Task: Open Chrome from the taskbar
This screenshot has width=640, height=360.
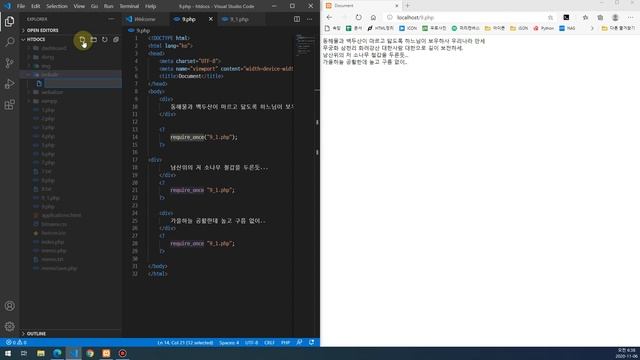Action: (90, 353)
